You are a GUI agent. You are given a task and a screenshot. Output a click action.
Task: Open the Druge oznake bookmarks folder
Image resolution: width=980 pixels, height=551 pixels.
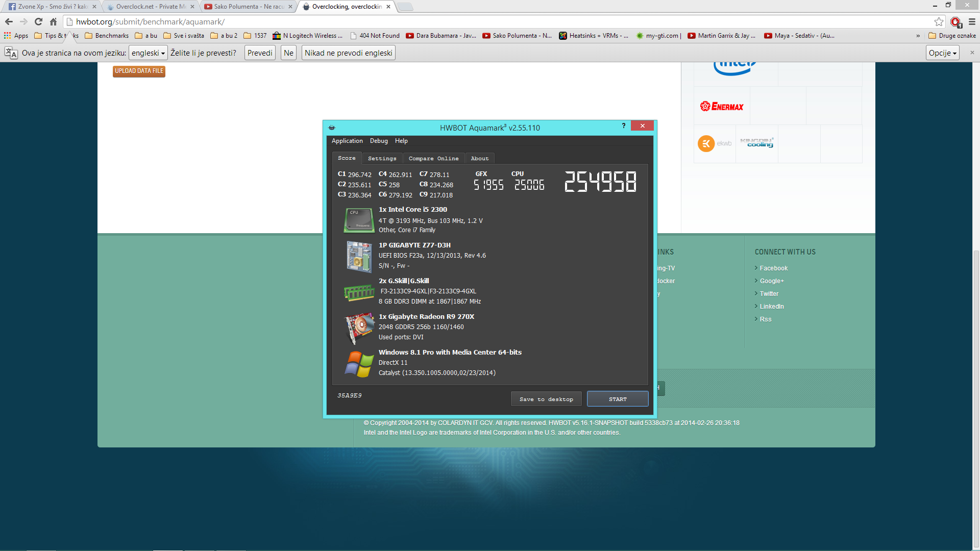coord(952,36)
